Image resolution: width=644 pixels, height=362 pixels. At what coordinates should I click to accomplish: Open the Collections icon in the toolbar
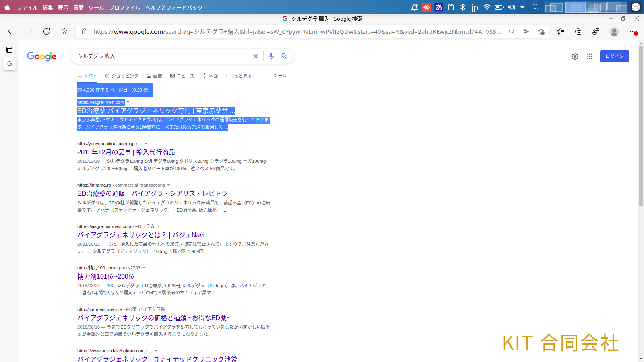click(x=578, y=31)
